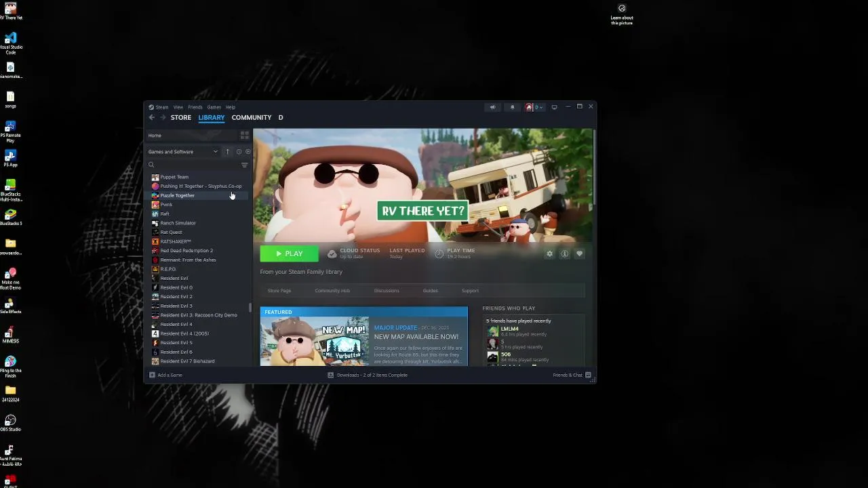Image resolution: width=868 pixels, height=488 pixels.
Task: Toggle library grid collections view icon
Action: point(245,136)
